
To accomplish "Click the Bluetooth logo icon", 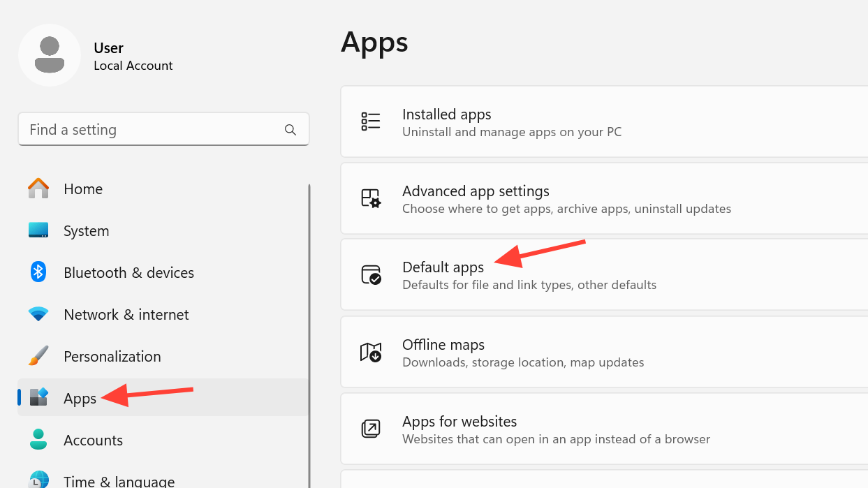I will click(38, 272).
